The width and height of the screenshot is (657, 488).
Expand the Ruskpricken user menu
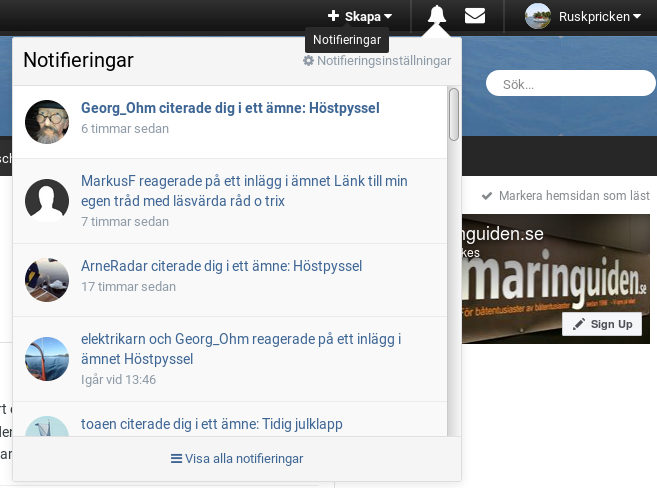click(600, 16)
